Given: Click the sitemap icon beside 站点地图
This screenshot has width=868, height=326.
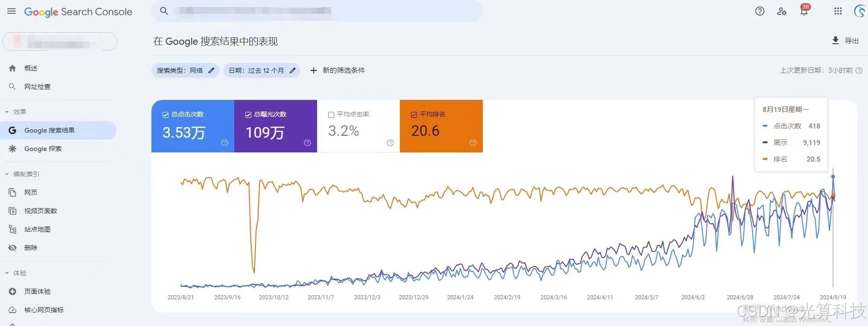Looking at the screenshot, I should (12, 229).
